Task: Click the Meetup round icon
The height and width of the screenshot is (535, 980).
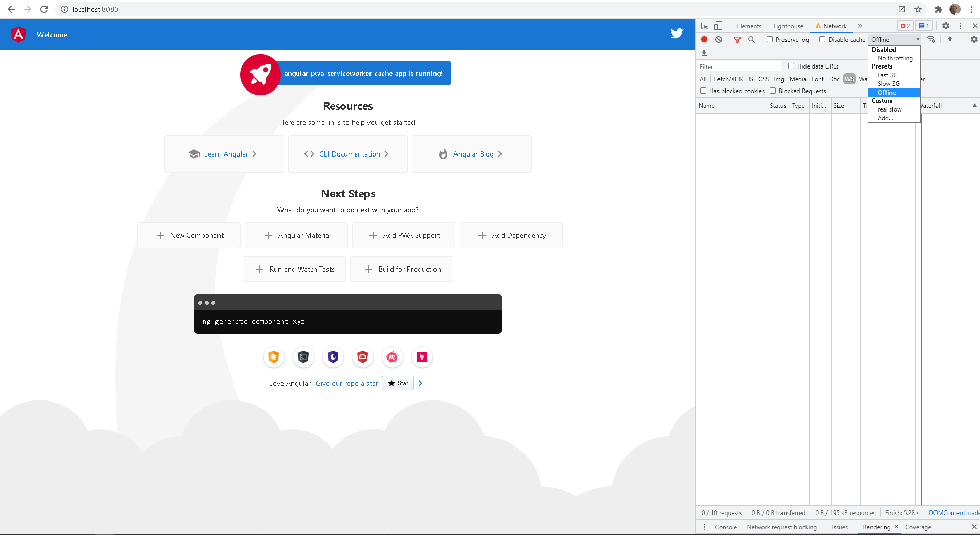Action: coord(393,357)
